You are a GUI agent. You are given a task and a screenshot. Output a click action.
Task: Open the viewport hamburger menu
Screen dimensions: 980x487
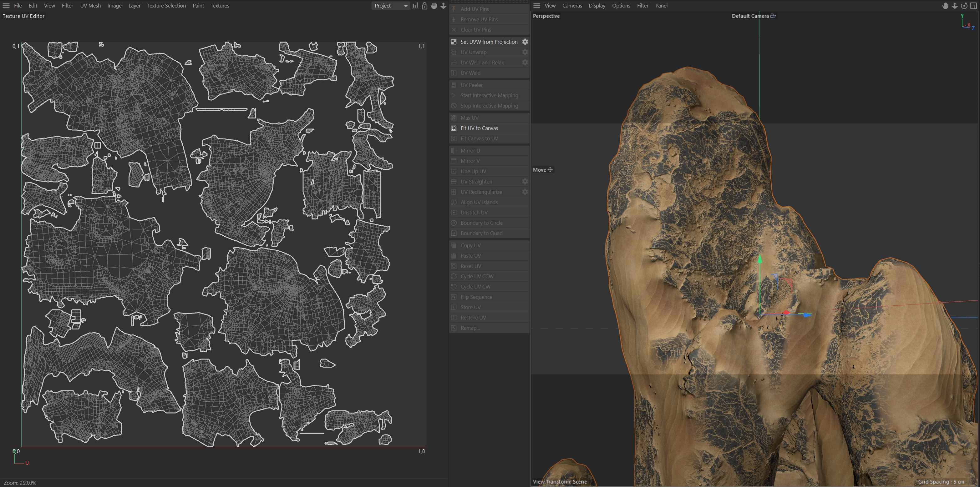pos(537,6)
